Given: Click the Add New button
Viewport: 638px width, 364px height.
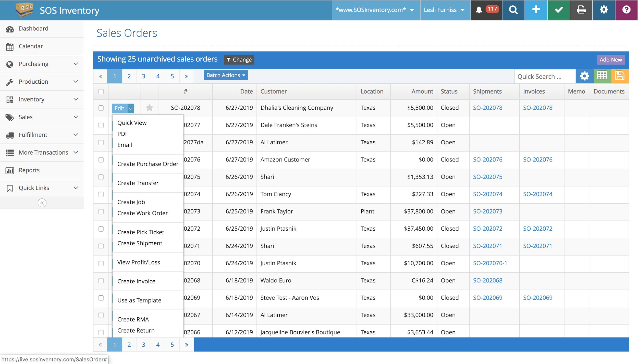Looking at the screenshot, I should pyautogui.click(x=610, y=59).
